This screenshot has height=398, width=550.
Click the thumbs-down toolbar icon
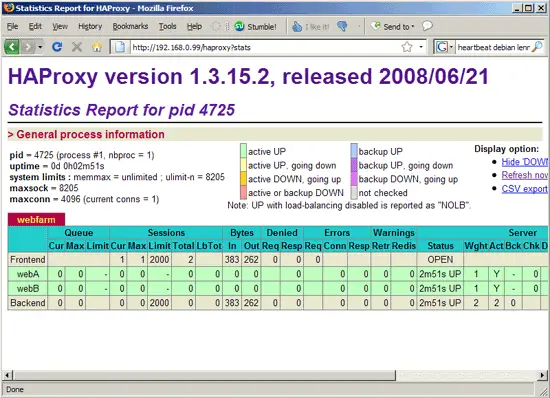(x=342, y=26)
